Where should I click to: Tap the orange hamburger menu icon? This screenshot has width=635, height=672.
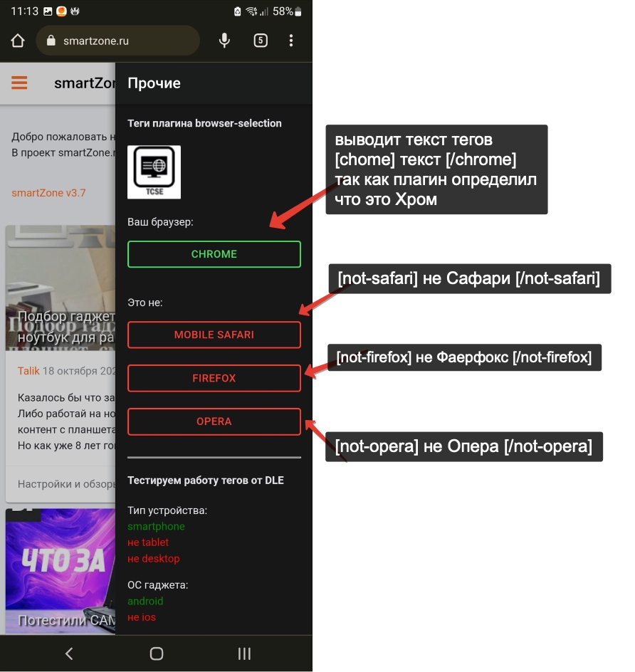click(19, 83)
